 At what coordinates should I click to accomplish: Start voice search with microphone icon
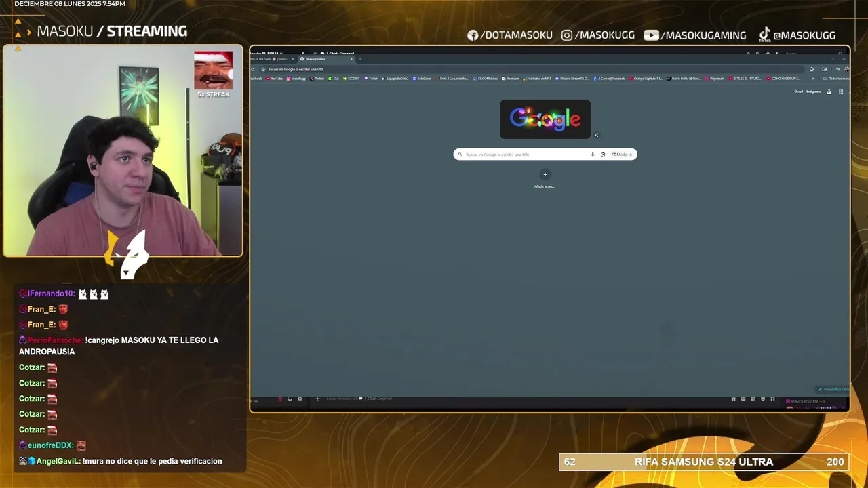pos(593,155)
